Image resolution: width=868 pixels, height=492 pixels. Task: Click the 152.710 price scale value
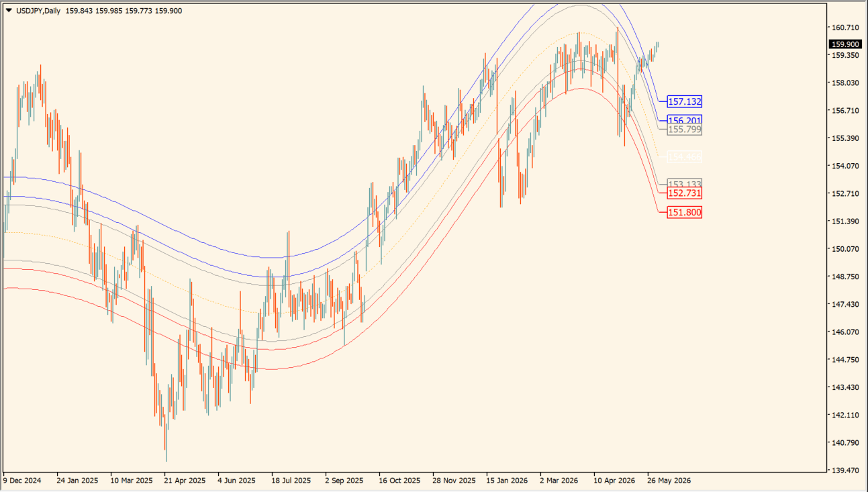845,194
